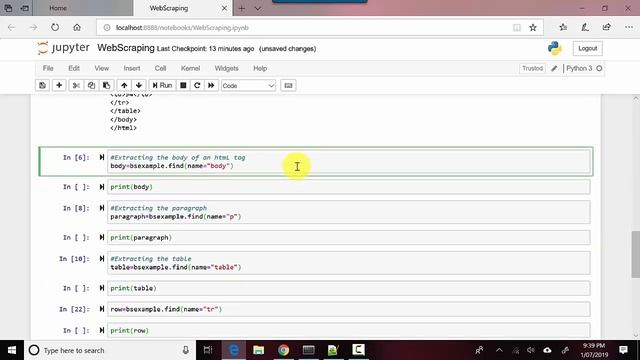Click into the row=bsexample.find code cell

(349, 309)
